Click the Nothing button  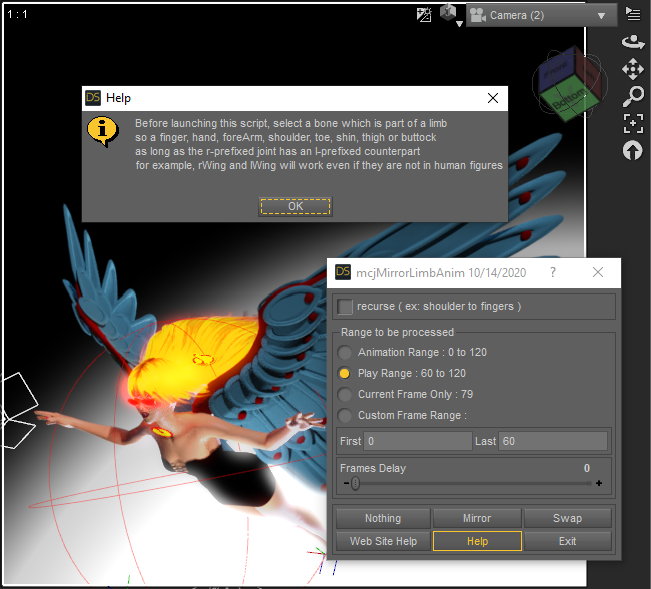pos(383,518)
